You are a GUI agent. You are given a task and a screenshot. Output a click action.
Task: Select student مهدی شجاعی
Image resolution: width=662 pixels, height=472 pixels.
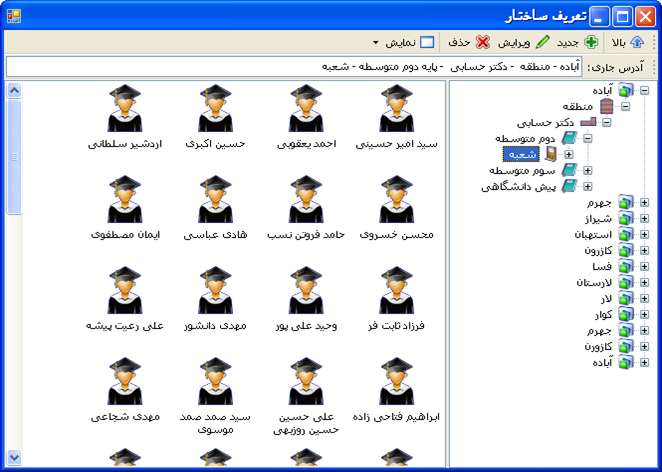[x=125, y=391]
